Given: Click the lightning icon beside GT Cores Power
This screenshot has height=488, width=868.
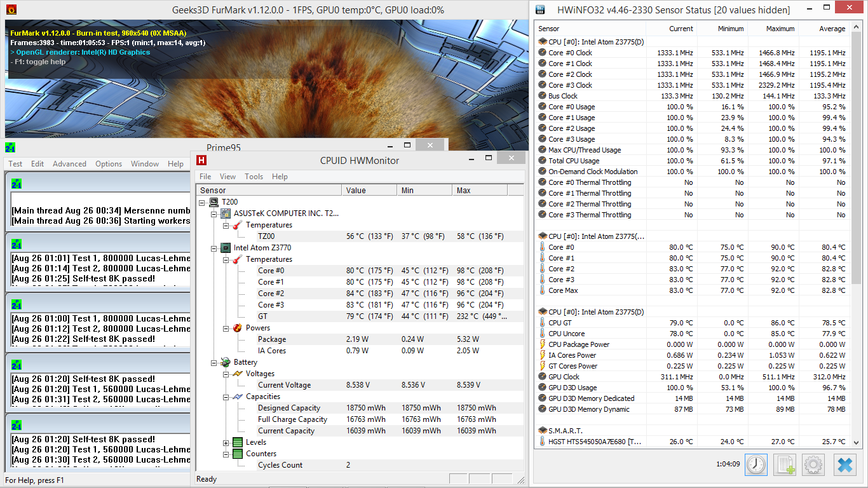Looking at the screenshot, I should [543, 366].
